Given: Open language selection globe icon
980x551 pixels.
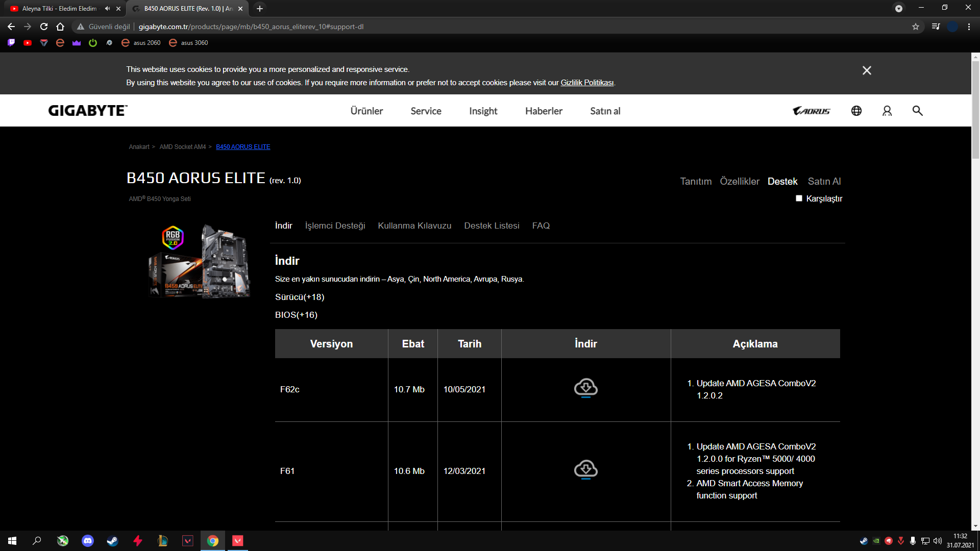Looking at the screenshot, I should [856, 111].
